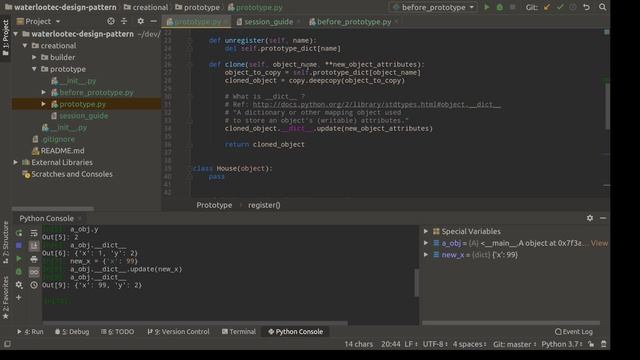Click the quick-access tool window icon in status bar
The width and height of the screenshot is (640, 360).
click(x=7, y=344)
